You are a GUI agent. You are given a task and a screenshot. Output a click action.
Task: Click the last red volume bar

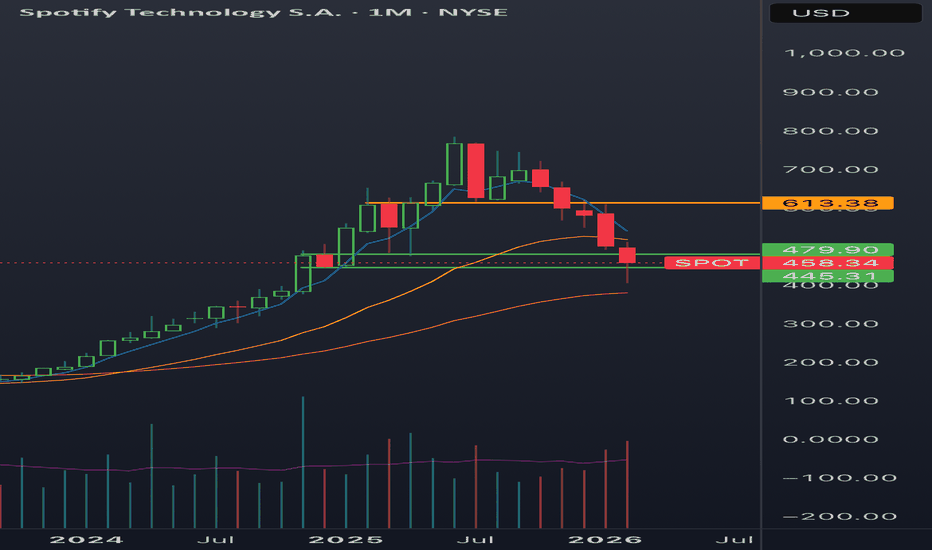click(627, 485)
